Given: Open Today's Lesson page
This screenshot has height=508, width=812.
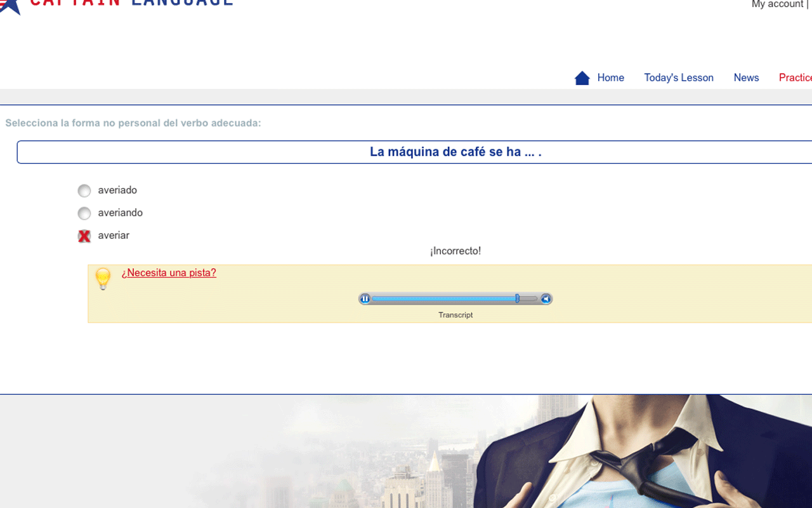Looking at the screenshot, I should click(x=679, y=77).
